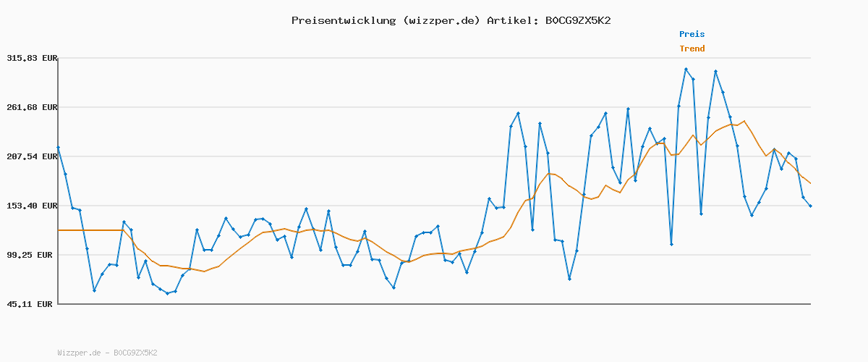
Task: Click the 315.83 EUR axis label
Action: (30, 58)
